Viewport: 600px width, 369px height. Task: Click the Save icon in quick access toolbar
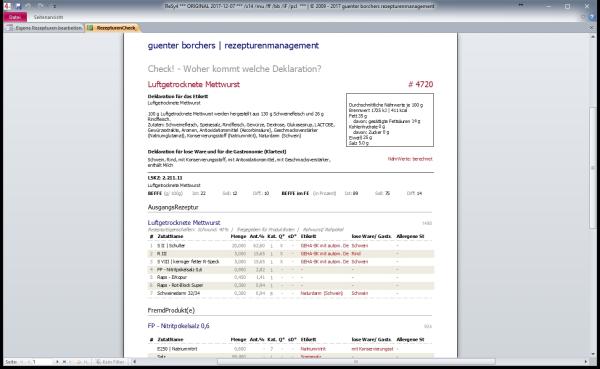coord(18,6)
